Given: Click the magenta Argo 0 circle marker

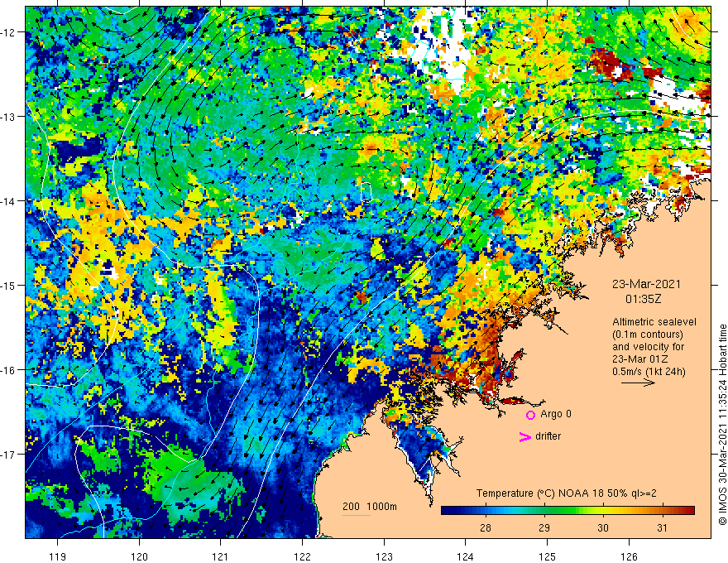Looking at the screenshot, I should pos(530,415).
